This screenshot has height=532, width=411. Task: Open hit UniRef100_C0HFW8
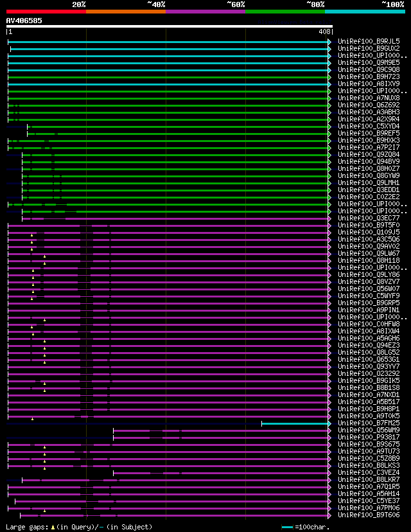pos(369,324)
